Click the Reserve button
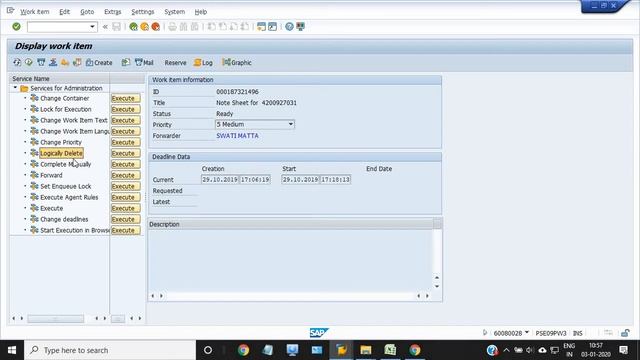 175,62
